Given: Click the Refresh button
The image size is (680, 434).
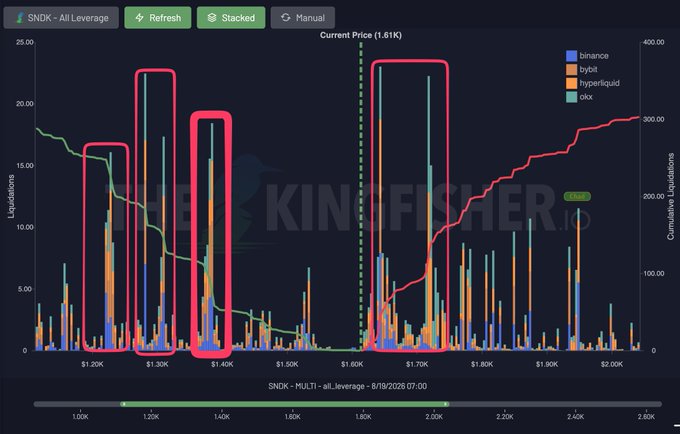Looking at the screenshot, I should tap(157, 18).
